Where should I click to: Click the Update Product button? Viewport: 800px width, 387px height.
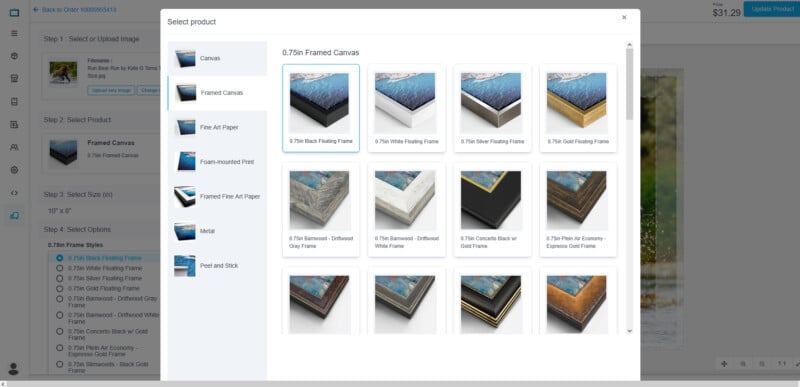pyautogui.click(x=771, y=9)
